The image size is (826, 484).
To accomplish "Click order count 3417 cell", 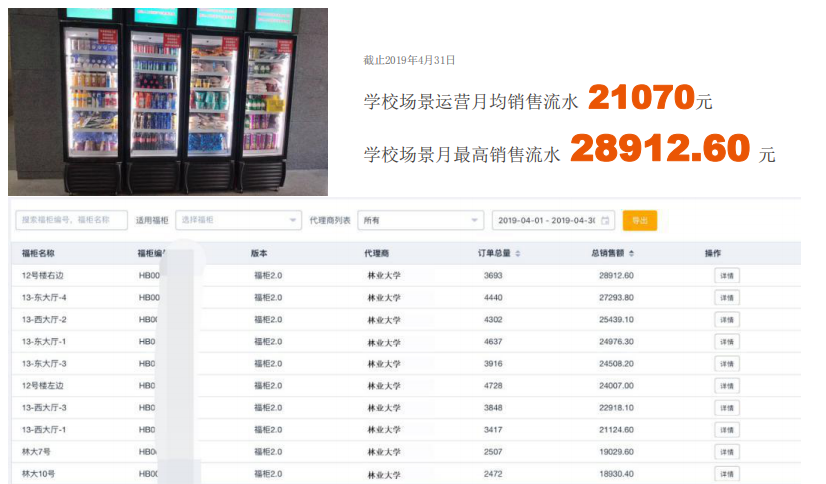I will [x=493, y=430].
